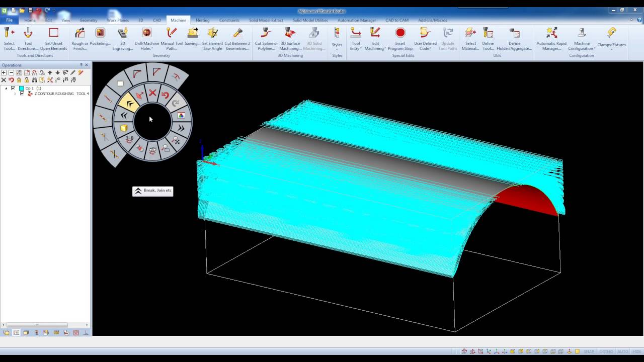
Task: Open Tool Directions in the ribbon
Action: [28, 39]
